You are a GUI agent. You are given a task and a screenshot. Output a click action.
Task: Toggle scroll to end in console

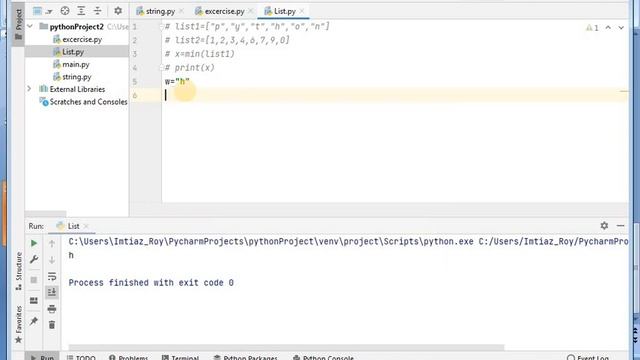pos(52,292)
